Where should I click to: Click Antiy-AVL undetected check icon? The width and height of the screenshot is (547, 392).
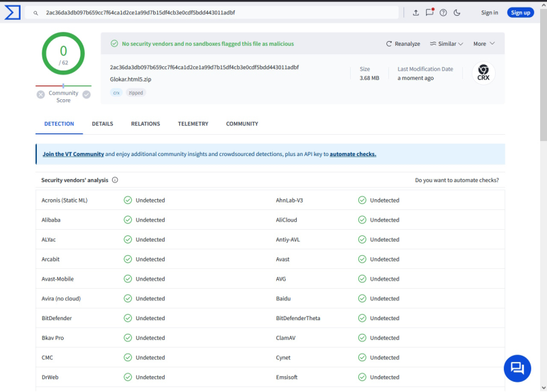pyautogui.click(x=362, y=239)
